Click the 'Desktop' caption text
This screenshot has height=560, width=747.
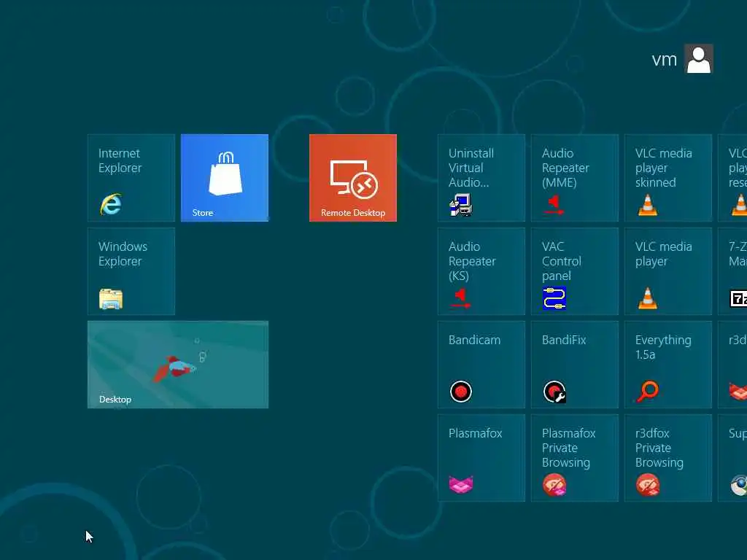click(115, 400)
